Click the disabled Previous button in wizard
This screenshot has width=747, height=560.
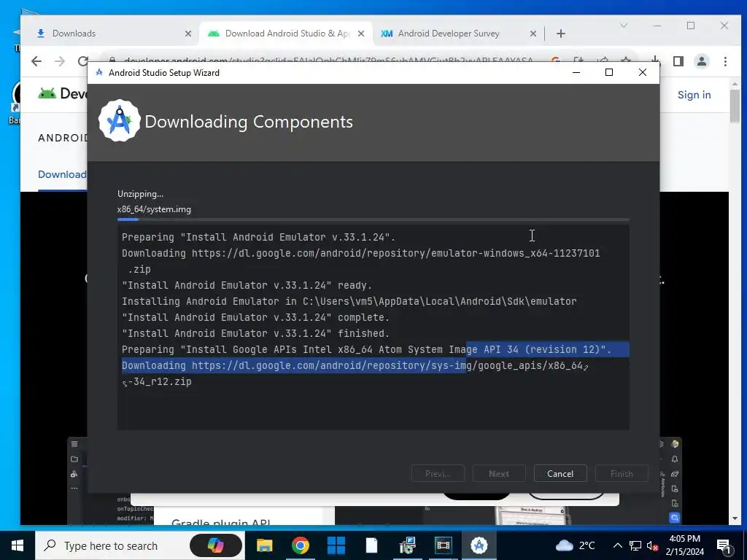pyautogui.click(x=438, y=473)
